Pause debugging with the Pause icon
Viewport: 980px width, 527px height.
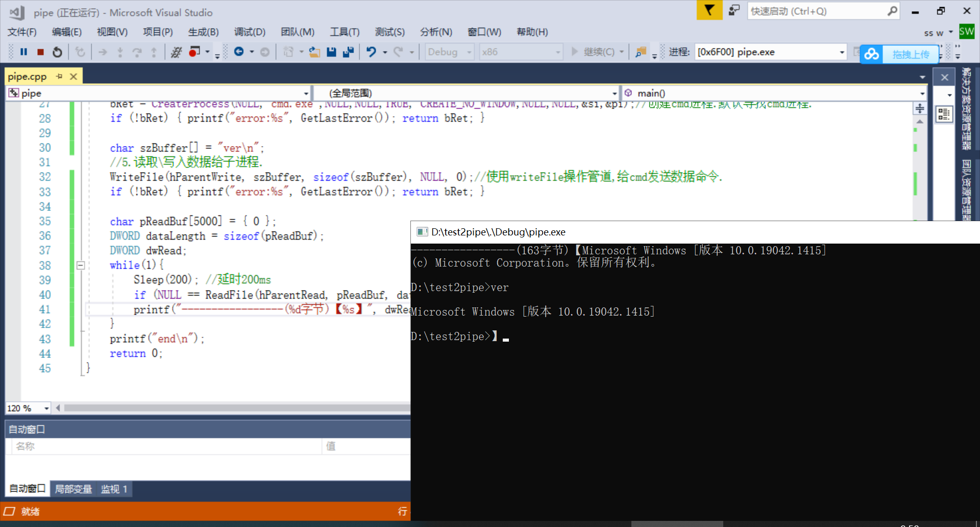pos(23,52)
